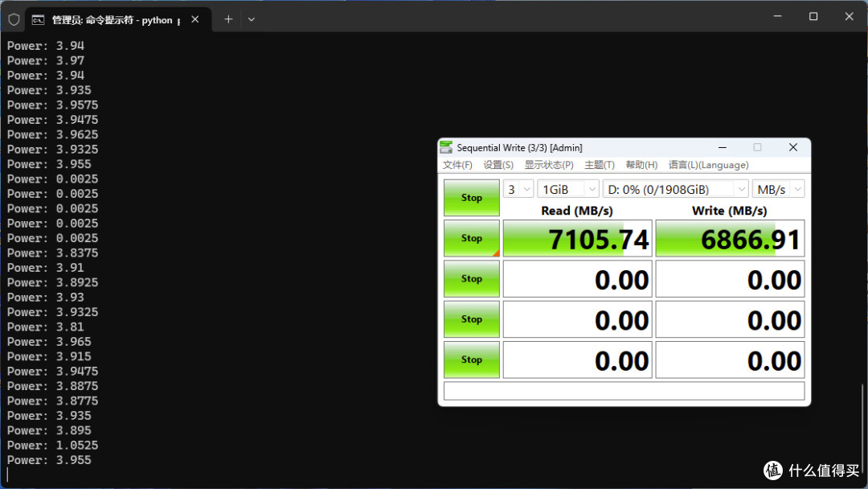
Task: Close the command prompt python tab
Action: pyautogui.click(x=194, y=19)
